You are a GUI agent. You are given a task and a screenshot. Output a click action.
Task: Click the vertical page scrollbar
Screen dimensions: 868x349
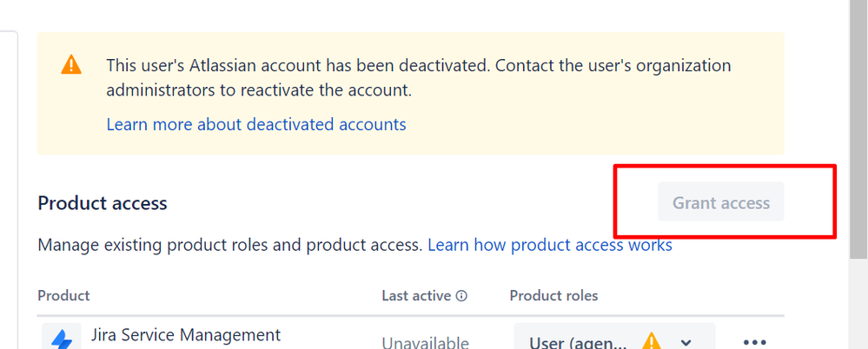click(858, 128)
